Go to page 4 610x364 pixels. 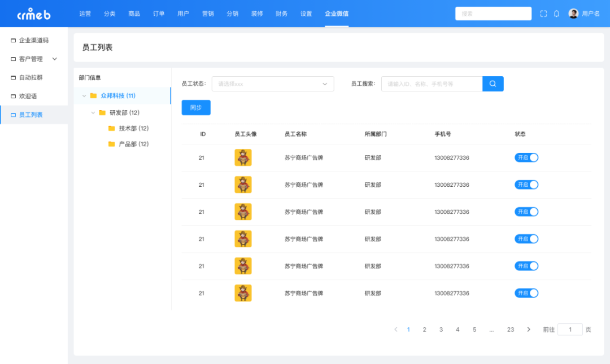click(457, 330)
